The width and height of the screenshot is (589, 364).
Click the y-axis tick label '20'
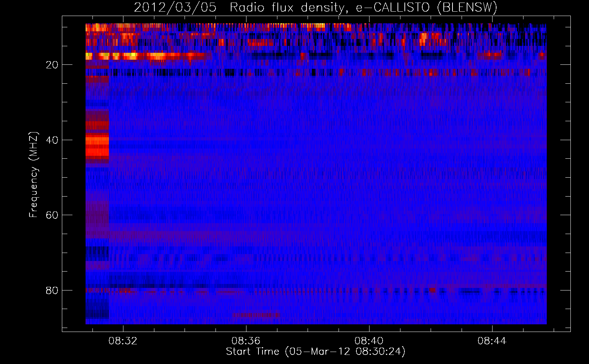[52, 65]
